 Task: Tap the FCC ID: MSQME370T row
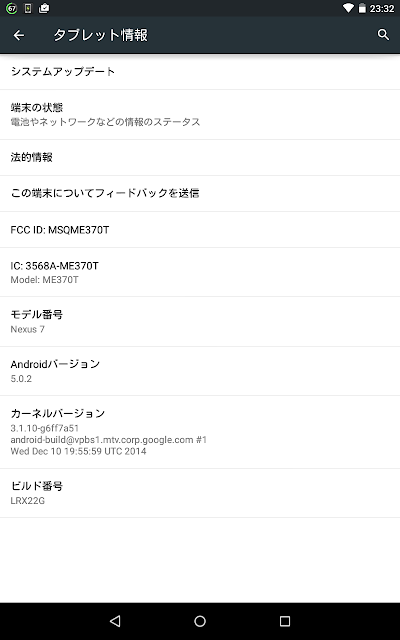[x=200, y=230]
